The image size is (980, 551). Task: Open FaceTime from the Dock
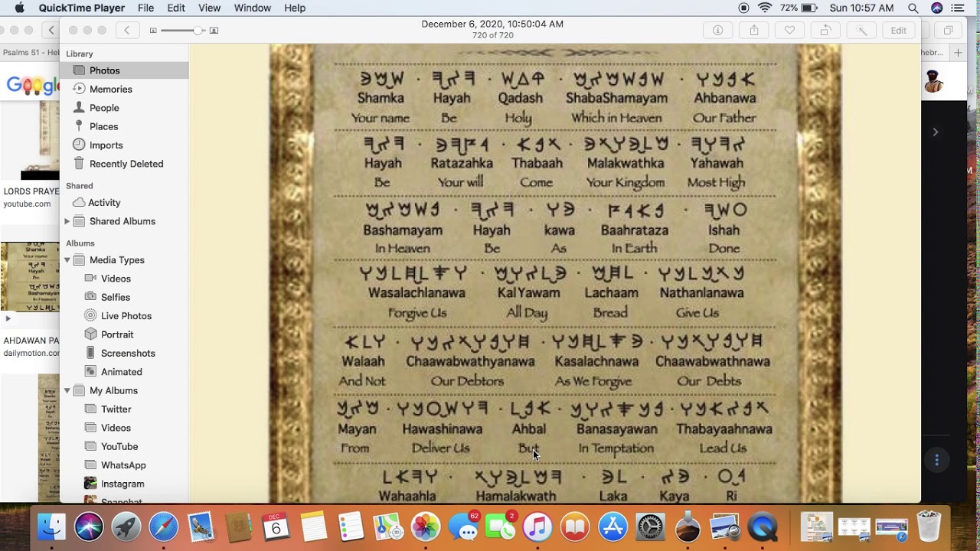pos(501,527)
